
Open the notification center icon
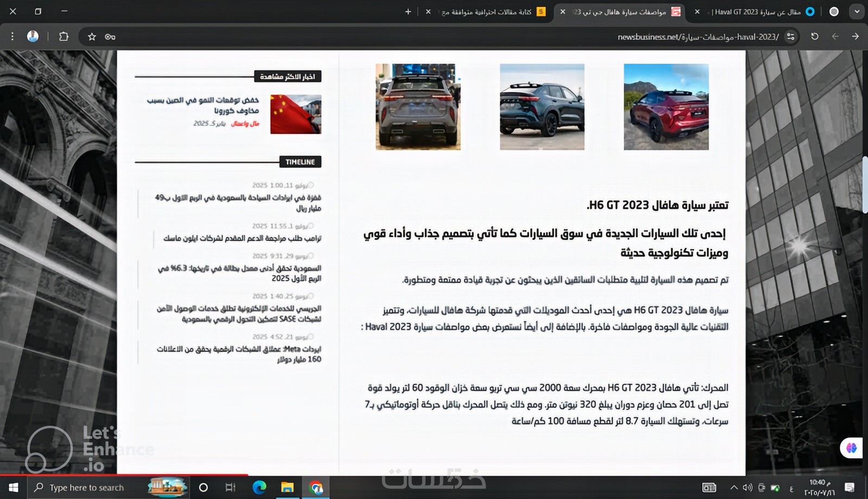coord(850,488)
